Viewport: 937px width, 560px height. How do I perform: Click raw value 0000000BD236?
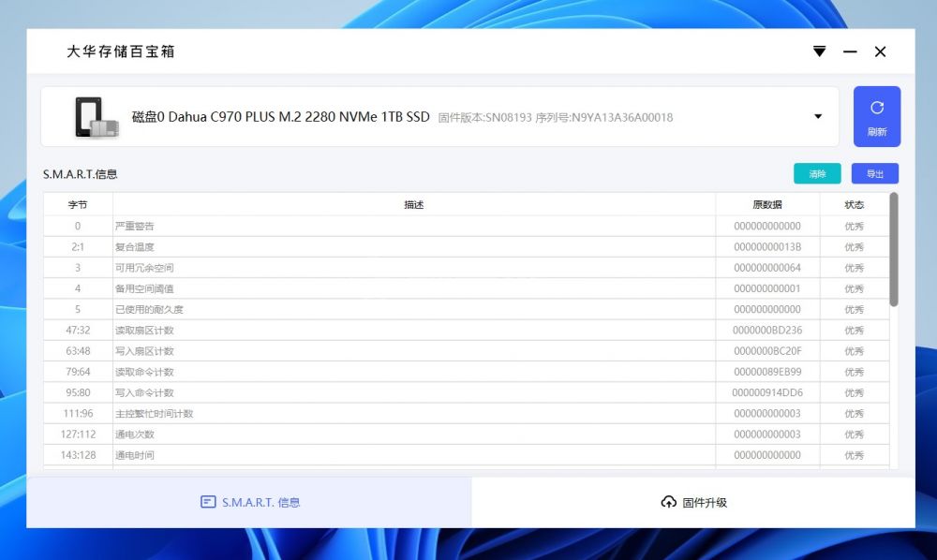(x=767, y=331)
